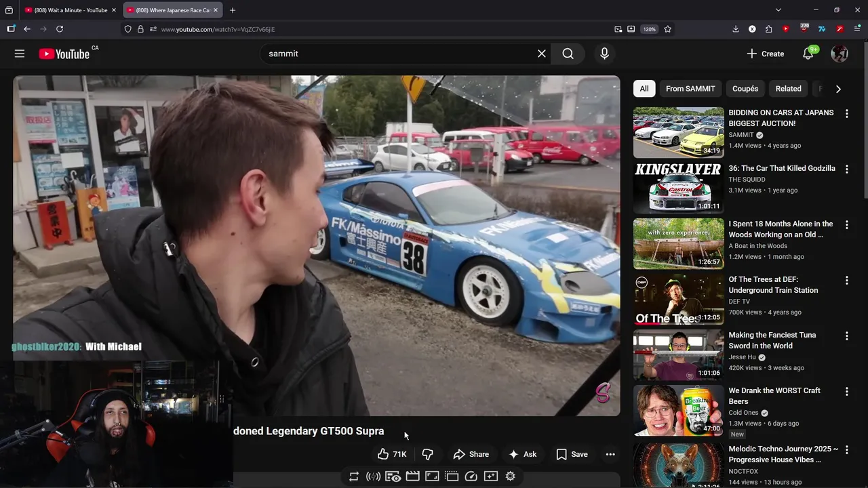Clear the search box text
This screenshot has width=868, height=488.
click(541, 54)
